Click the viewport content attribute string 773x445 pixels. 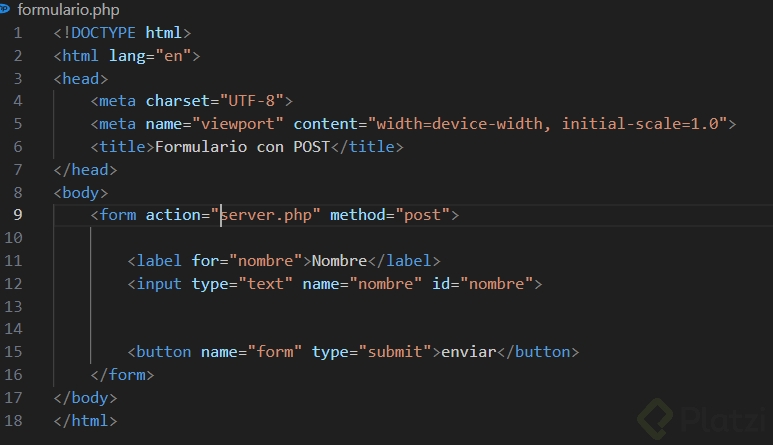tap(550, 124)
